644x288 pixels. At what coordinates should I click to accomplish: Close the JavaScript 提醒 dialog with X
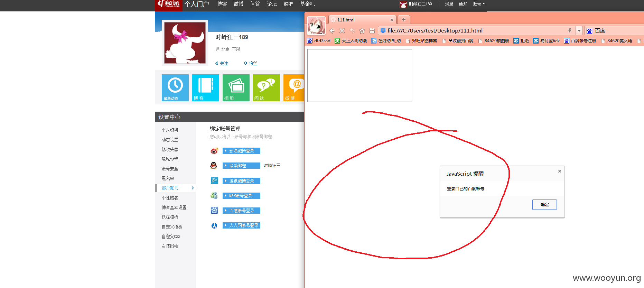tap(560, 171)
